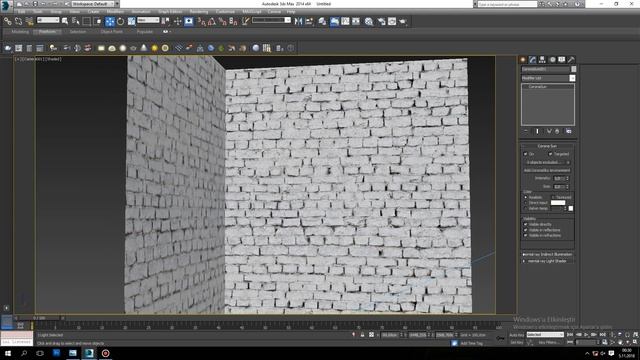640x360 pixels.
Task: Activate the Select and Rotate tool
Action: point(120,21)
